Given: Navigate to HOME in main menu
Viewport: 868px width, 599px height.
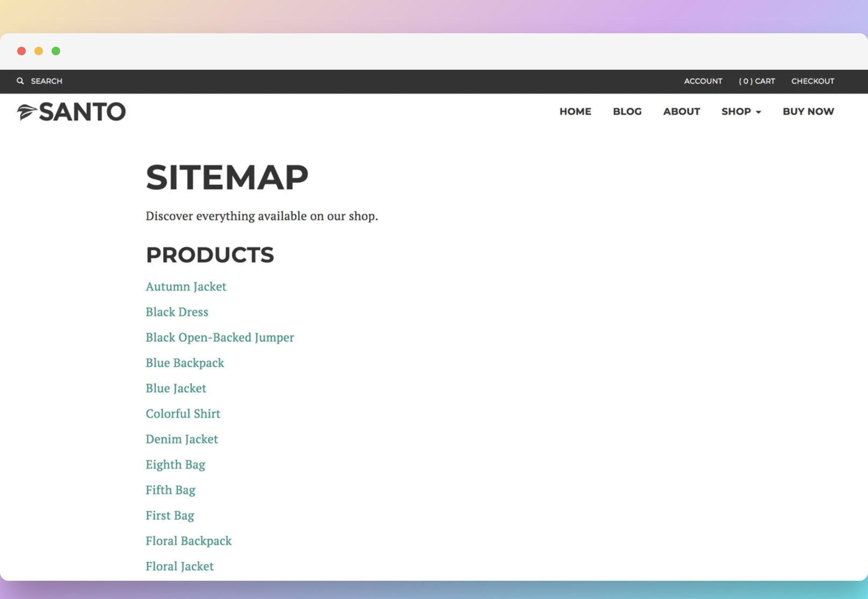Looking at the screenshot, I should [575, 112].
